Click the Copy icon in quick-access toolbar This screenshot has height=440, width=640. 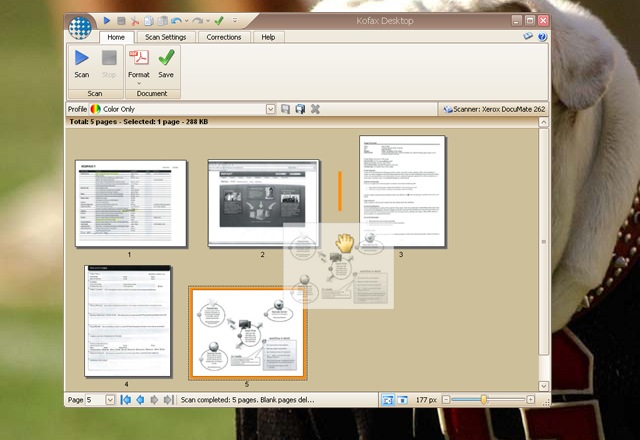(x=149, y=20)
